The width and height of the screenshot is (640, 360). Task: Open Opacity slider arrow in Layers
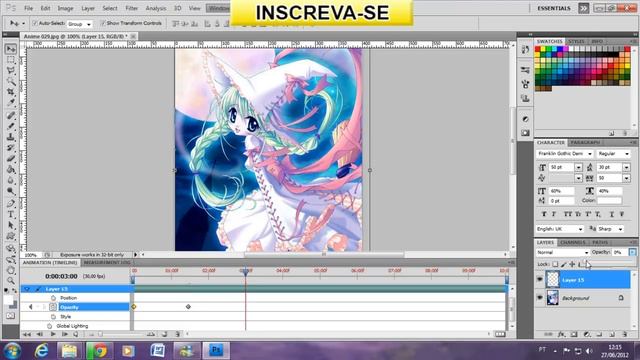633,252
